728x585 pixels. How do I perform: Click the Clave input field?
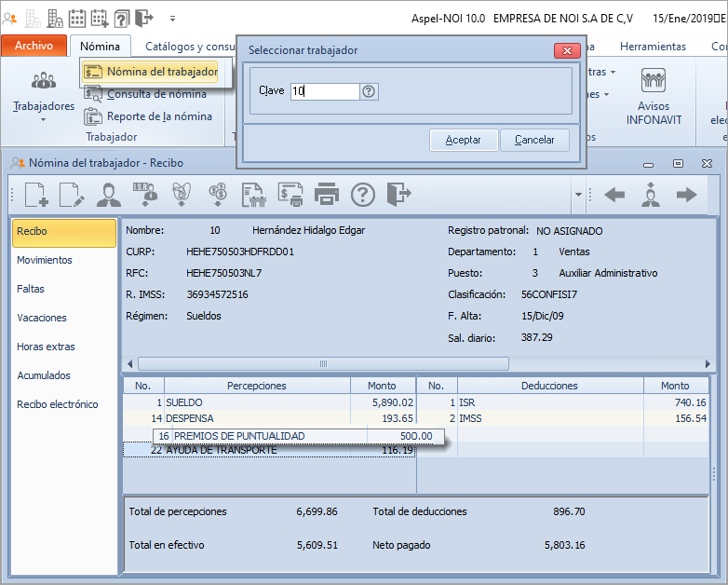[324, 91]
